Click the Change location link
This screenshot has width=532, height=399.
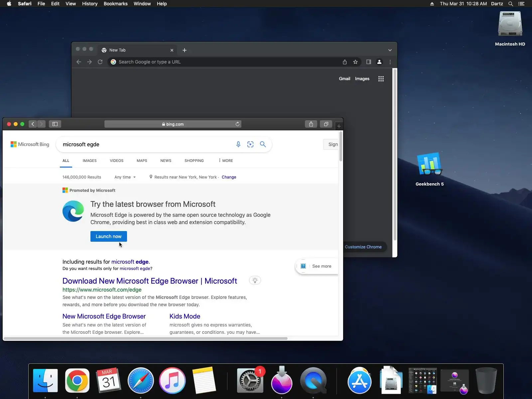(229, 177)
